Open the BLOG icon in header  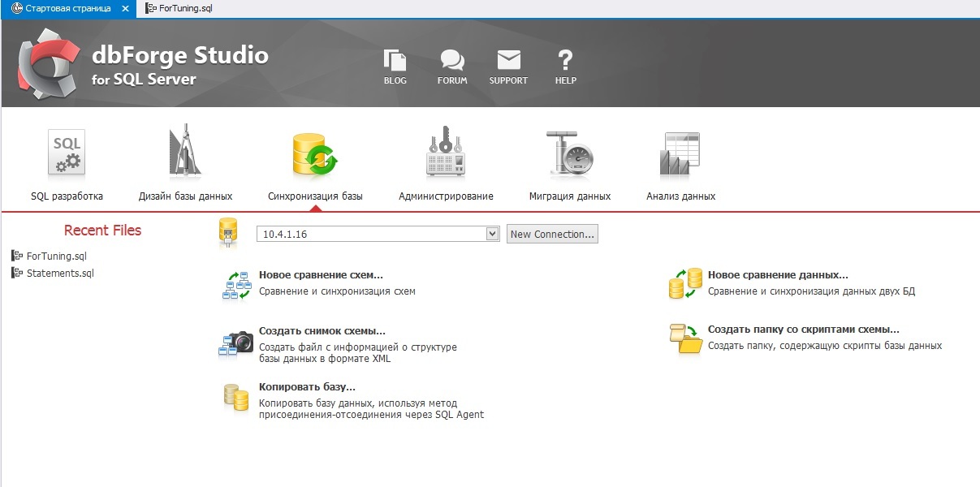point(395,60)
